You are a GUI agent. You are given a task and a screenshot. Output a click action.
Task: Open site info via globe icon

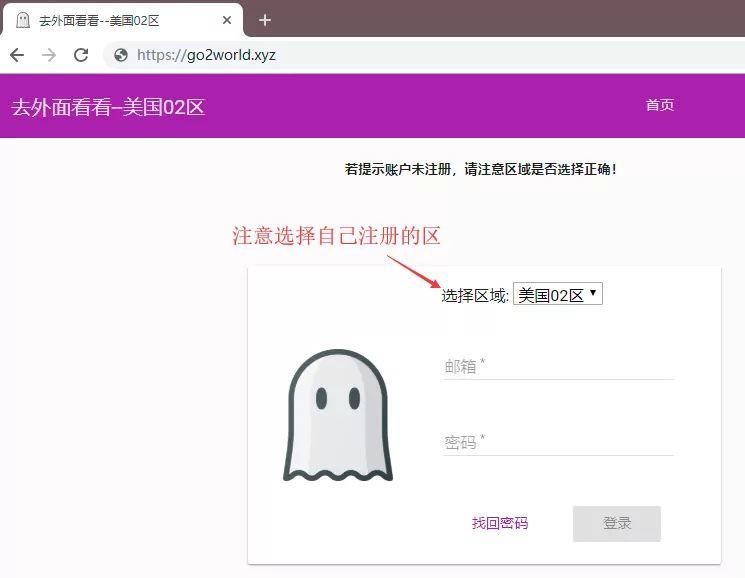pyautogui.click(x=121, y=55)
